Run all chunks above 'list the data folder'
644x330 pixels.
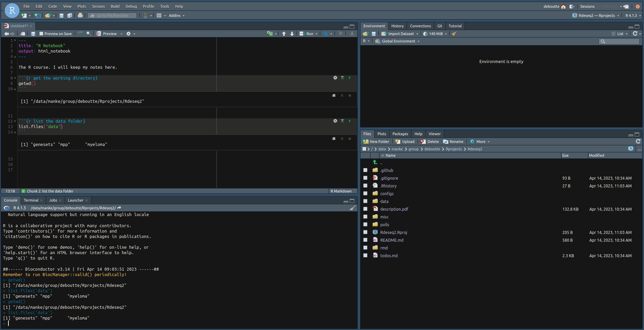tap(342, 121)
